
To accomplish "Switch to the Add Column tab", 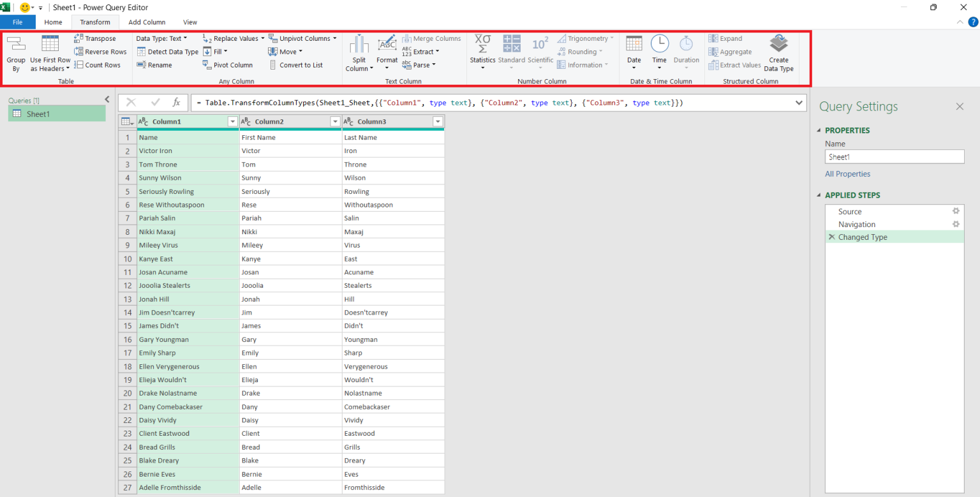I will 147,22.
